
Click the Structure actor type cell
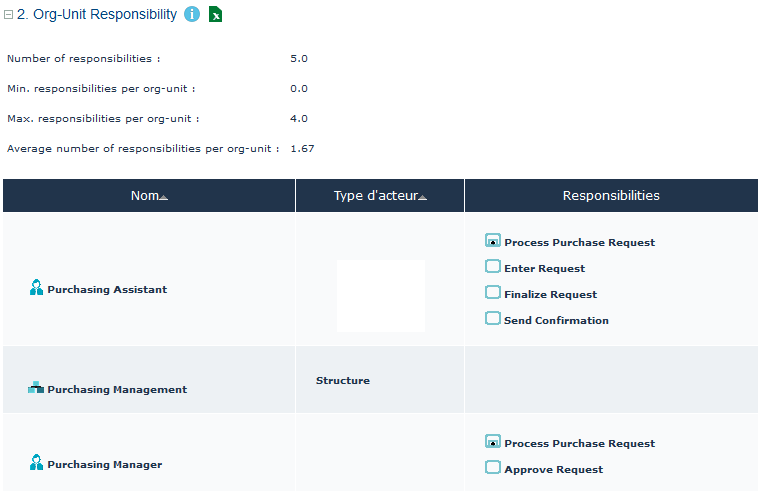[x=343, y=381]
